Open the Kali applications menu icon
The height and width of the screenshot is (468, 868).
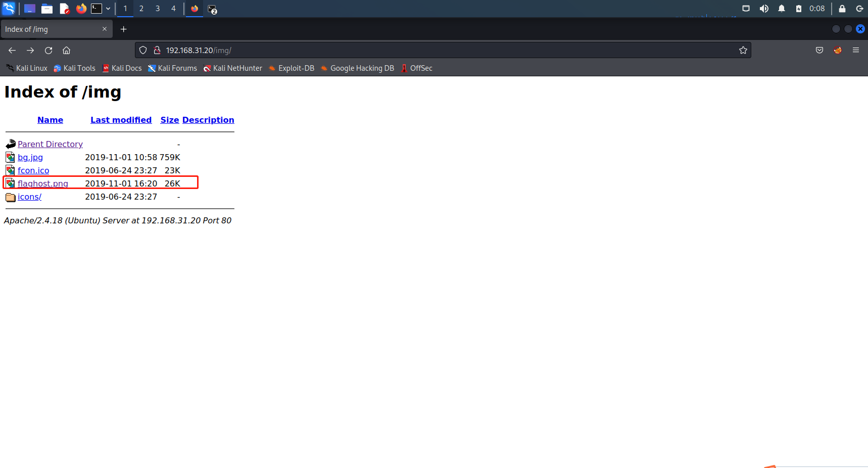[x=9, y=9]
